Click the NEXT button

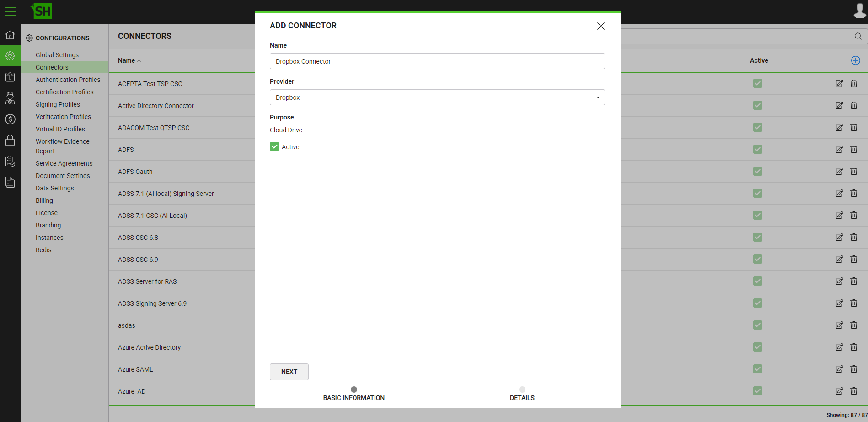click(x=289, y=372)
